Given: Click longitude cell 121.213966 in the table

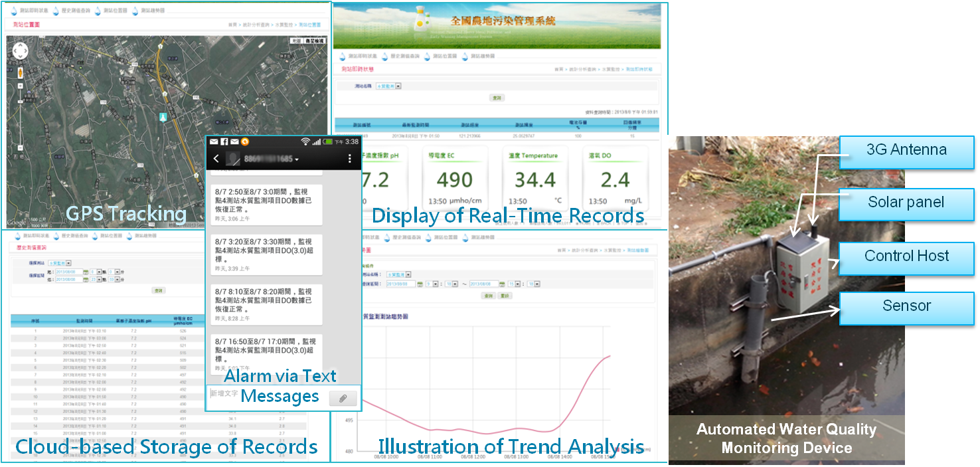Looking at the screenshot, I should pos(469,136).
